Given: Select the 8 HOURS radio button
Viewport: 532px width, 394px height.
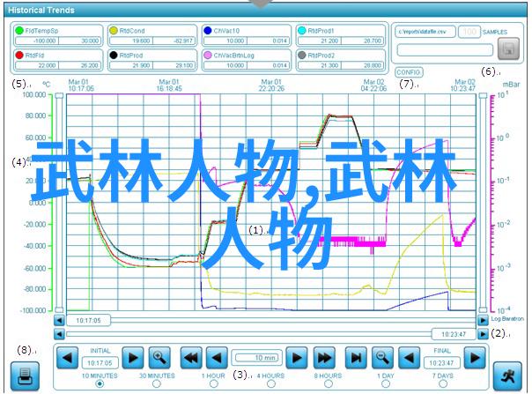Looking at the screenshot, I should click(x=328, y=383).
